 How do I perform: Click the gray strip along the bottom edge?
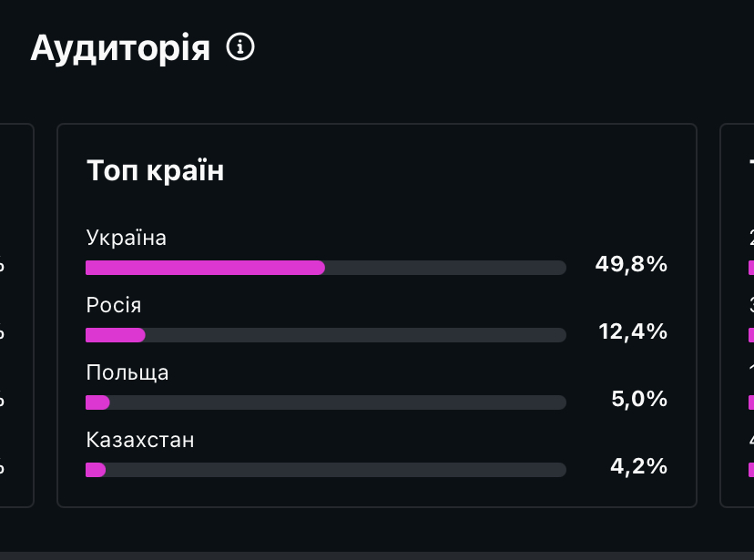pyautogui.click(x=377, y=555)
